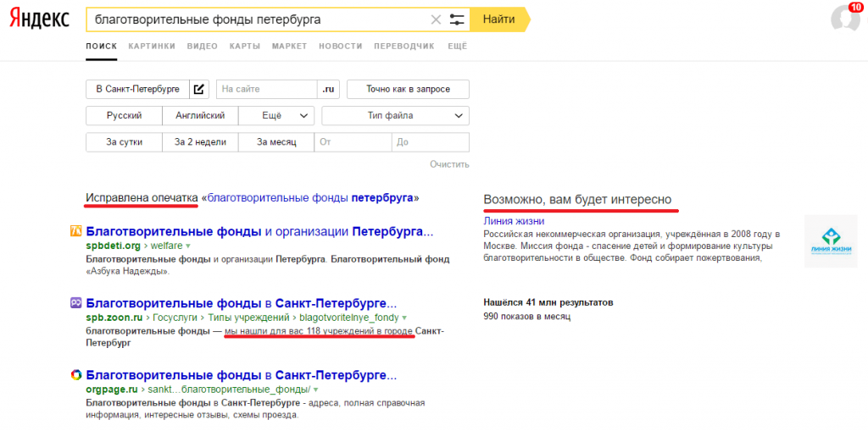
Task: Click the Линия жизни logo thumbnail
Action: point(830,242)
